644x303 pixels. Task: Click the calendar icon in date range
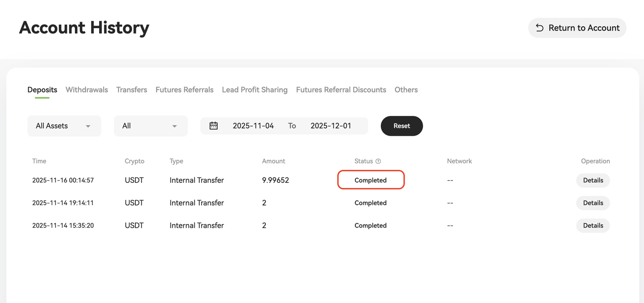tap(213, 126)
